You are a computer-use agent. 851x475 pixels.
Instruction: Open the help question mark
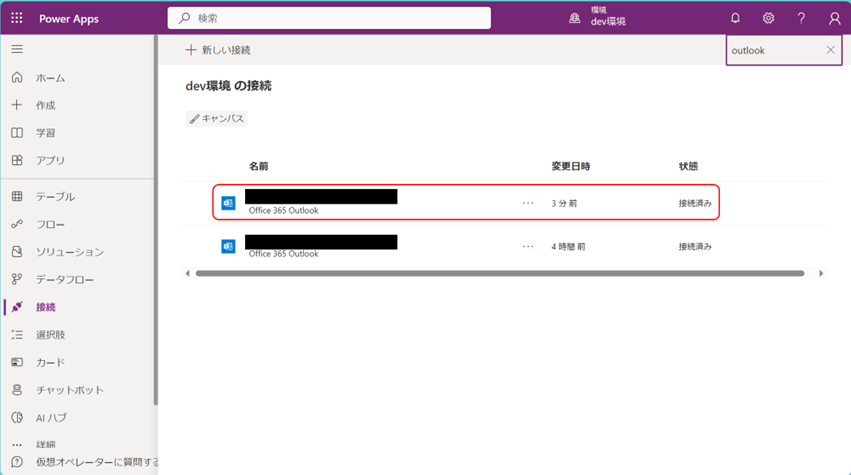coord(801,18)
